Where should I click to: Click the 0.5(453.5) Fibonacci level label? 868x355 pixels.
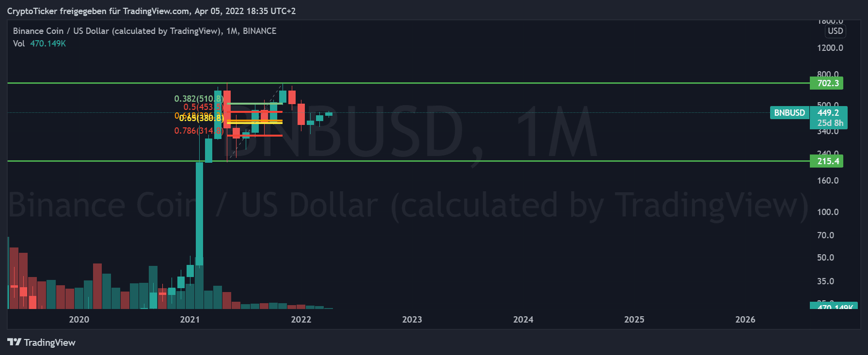point(203,107)
